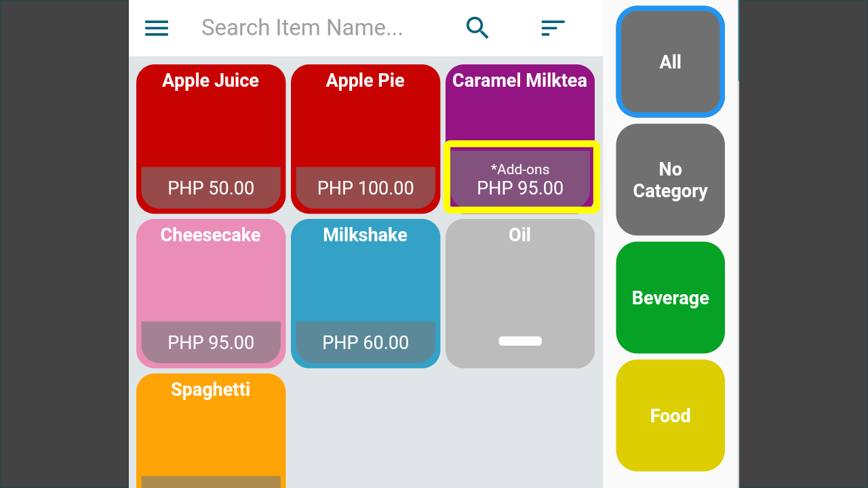Image resolution: width=868 pixels, height=488 pixels.
Task: Add Milkshake item
Action: point(366,293)
